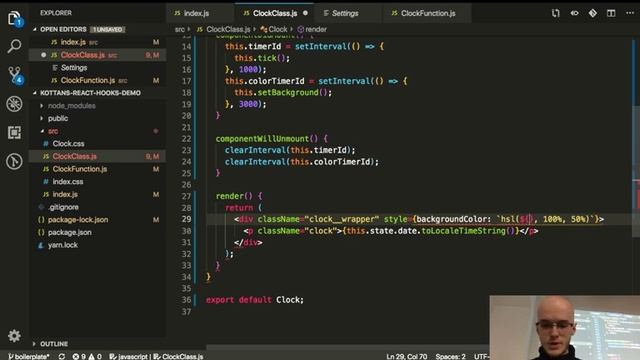Click the compare changes icon in the editor toolbar

tap(556, 13)
